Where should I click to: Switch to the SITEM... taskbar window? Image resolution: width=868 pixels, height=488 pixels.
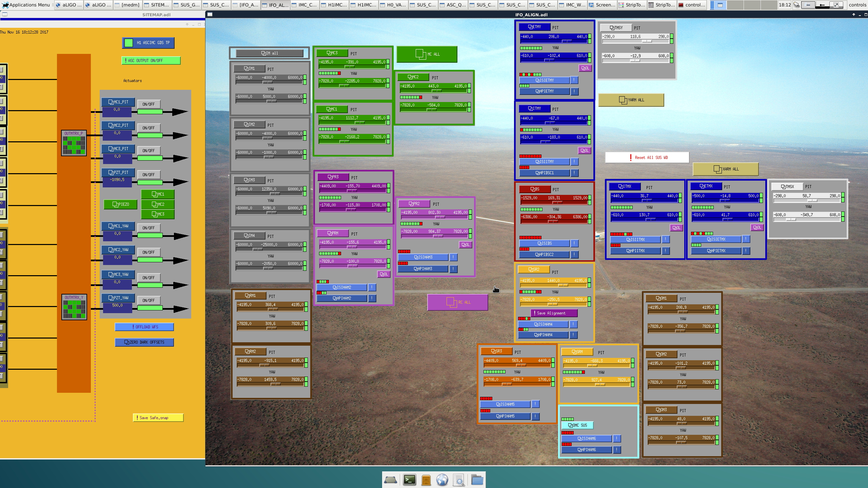tap(157, 5)
